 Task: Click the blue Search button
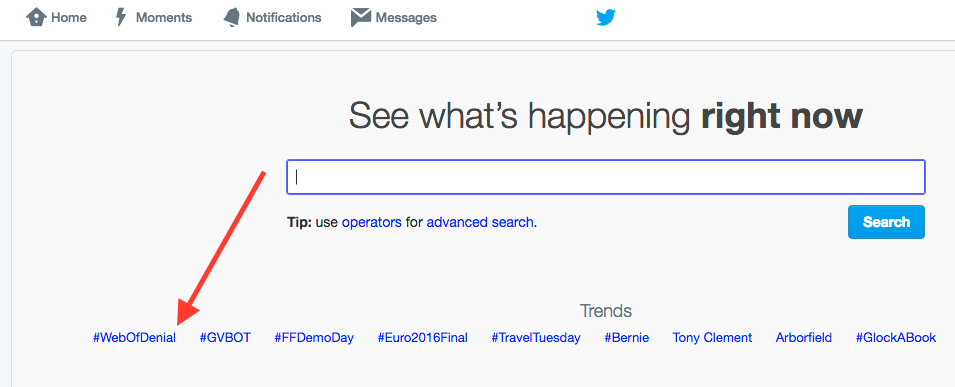tap(886, 222)
